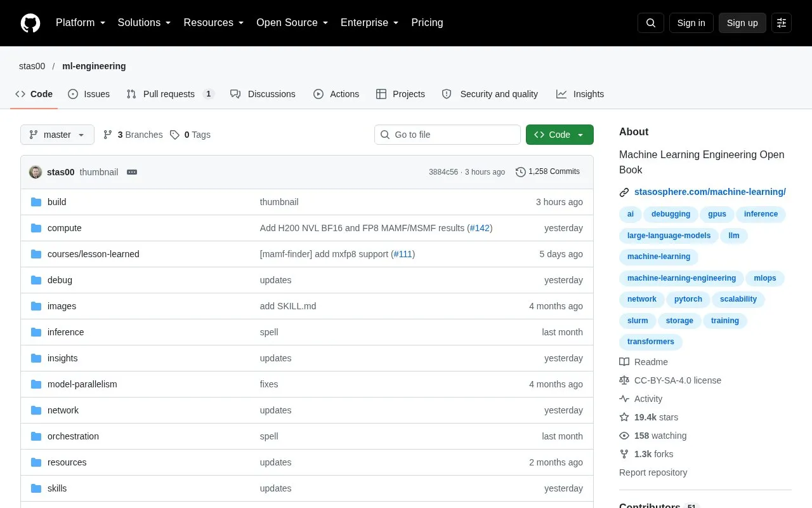Open the Pricing link
Viewport: 812px width, 508px height.
tap(427, 23)
